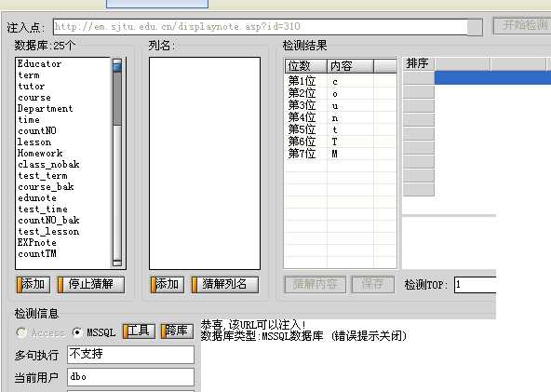Select the course table
Viewport: 551px width, 392px height.
coord(34,98)
